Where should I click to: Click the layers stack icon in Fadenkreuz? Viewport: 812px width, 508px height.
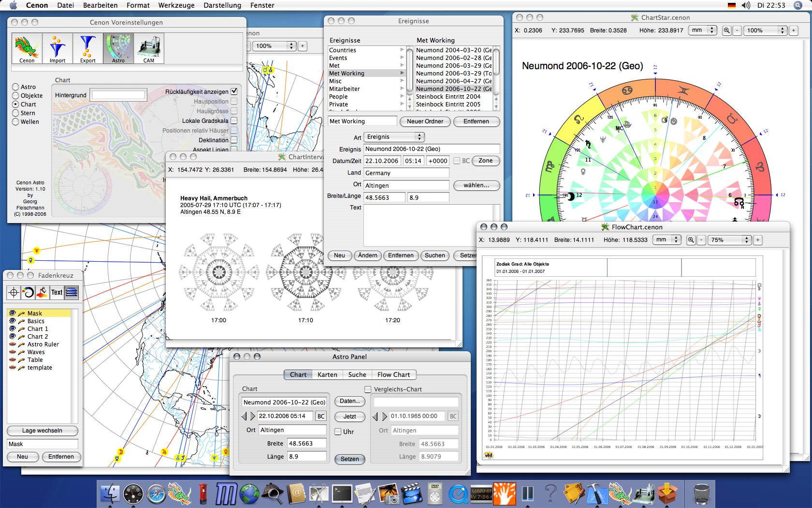pos(71,292)
